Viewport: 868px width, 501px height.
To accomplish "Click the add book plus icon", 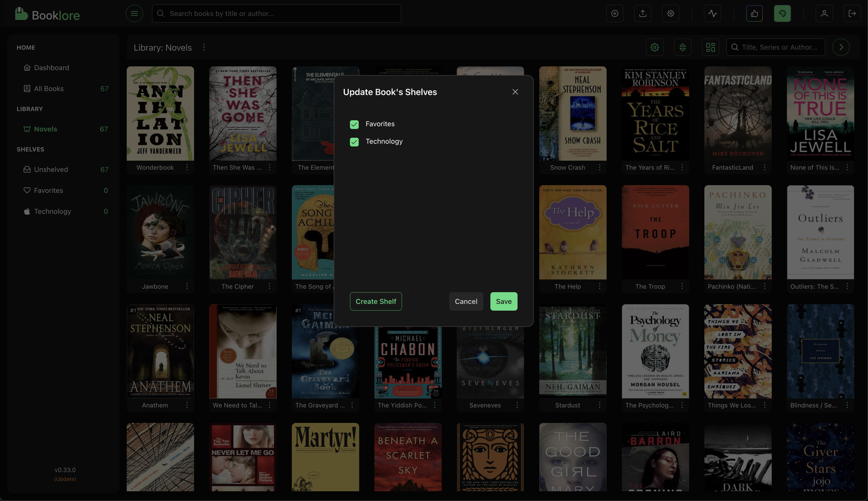I will [x=615, y=13].
